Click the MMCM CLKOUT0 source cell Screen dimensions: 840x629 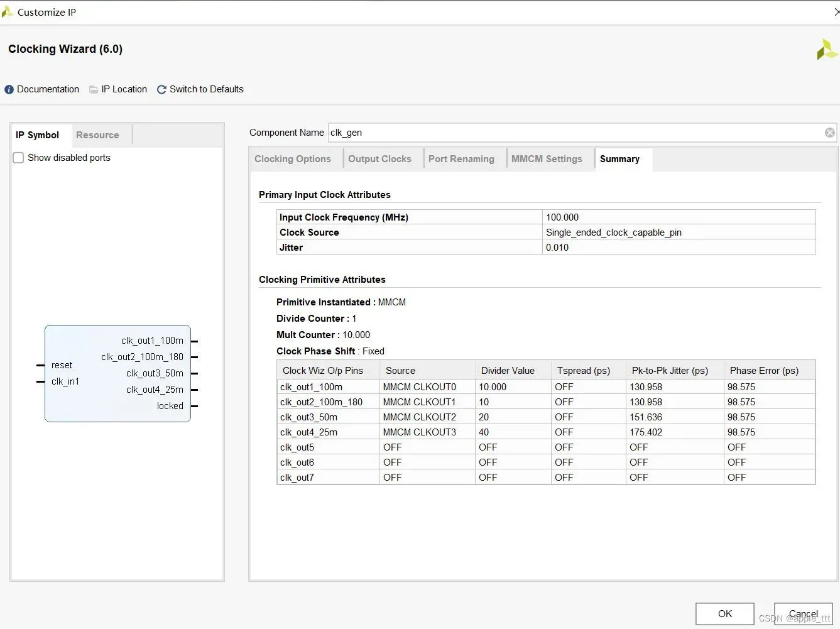click(x=428, y=387)
